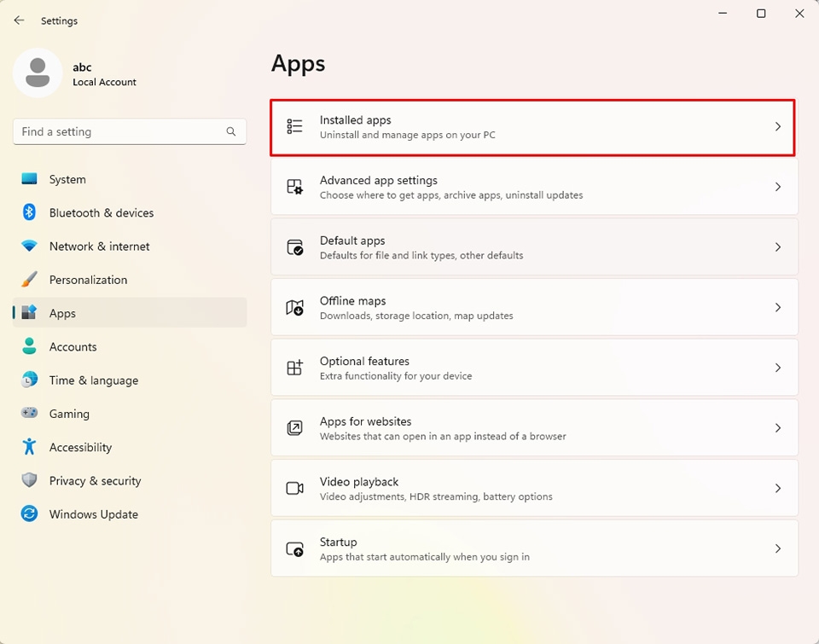Image resolution: width=819 pixels, height=644 pixels.
Task: Open Personalization settings
Action: pos(130,280)
